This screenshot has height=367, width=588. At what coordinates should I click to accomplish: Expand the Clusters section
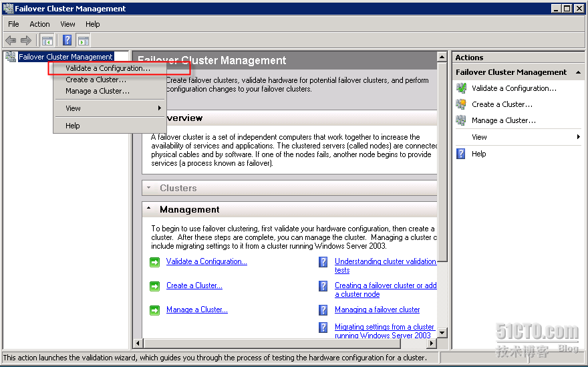[x=148, y=188]
